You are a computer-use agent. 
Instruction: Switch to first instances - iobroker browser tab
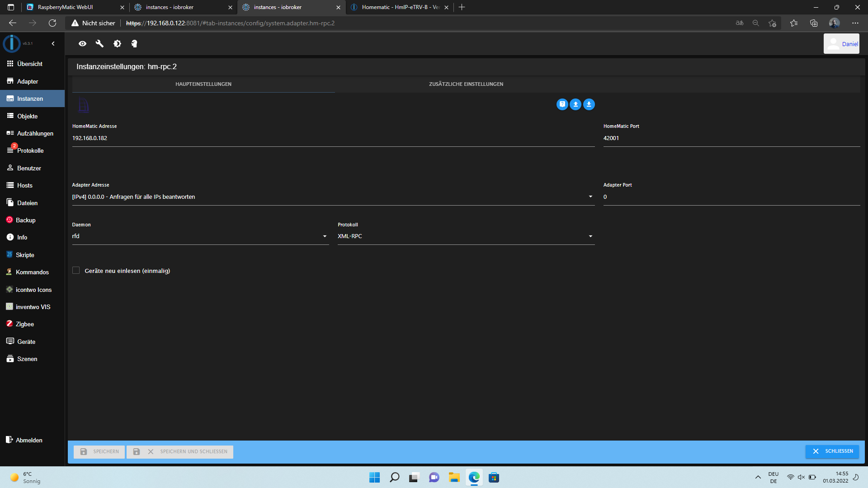tap(183, 7)
